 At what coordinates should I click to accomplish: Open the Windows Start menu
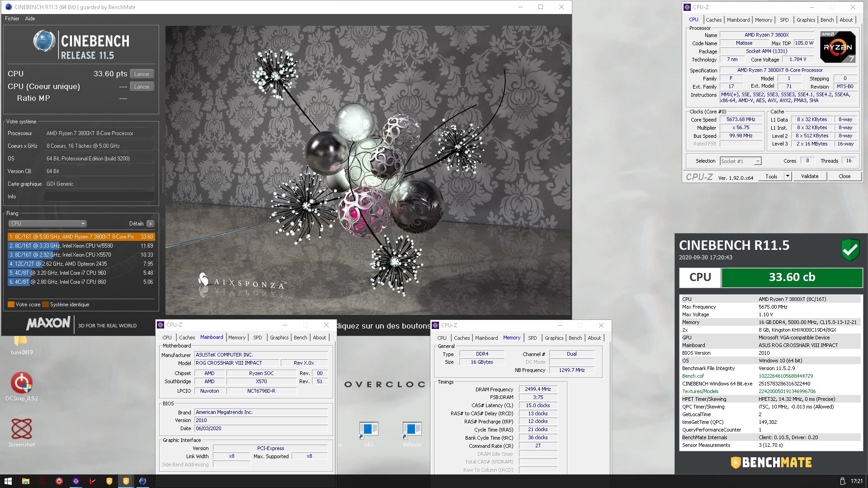pyautogui.click(x=8, y=481)
